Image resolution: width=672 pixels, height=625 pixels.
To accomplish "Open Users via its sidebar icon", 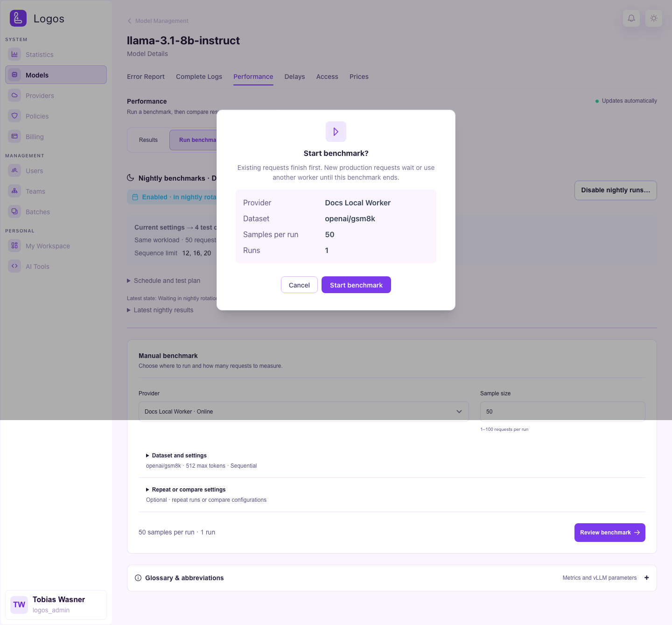I will [14, 170].
